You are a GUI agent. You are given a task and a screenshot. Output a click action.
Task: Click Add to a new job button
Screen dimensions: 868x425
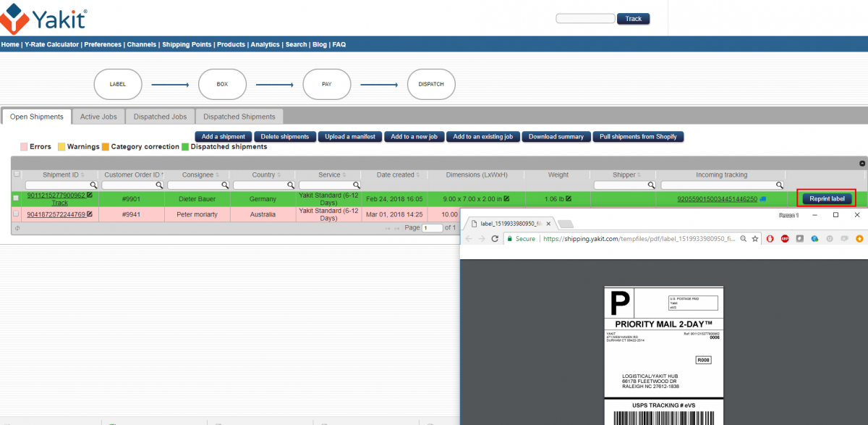coord(414,136)
